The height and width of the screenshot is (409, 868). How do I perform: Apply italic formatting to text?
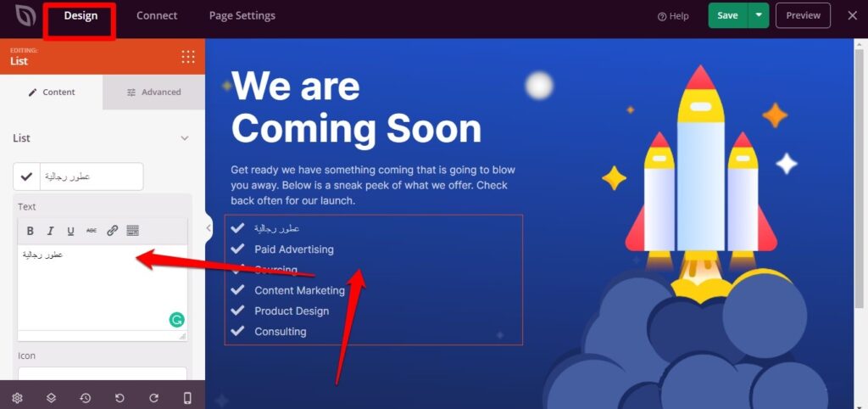tap(50, 231)
